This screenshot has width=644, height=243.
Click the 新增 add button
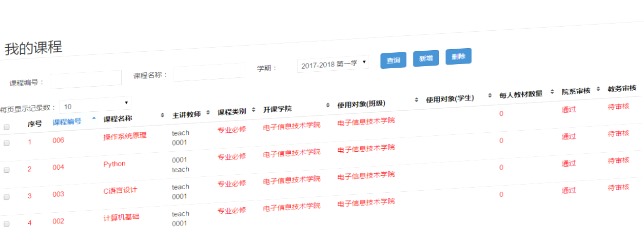pos(426,58)
